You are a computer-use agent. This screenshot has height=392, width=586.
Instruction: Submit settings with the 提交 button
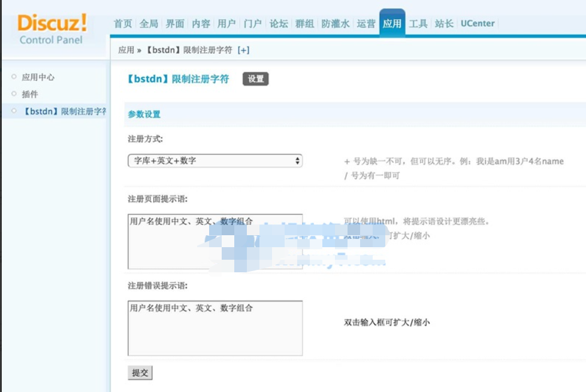[139, 372]
